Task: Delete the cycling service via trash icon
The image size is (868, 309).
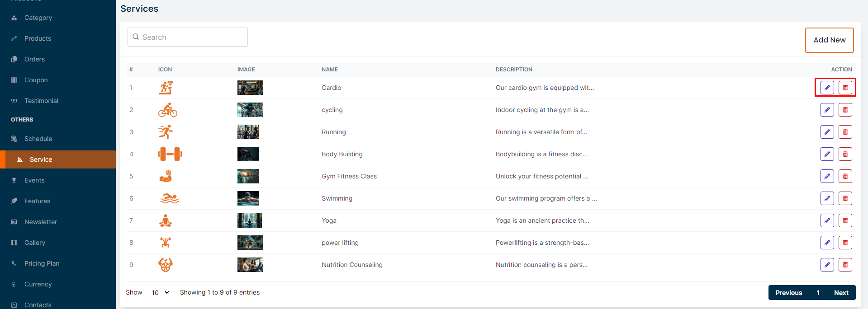Action: [845, 110]
